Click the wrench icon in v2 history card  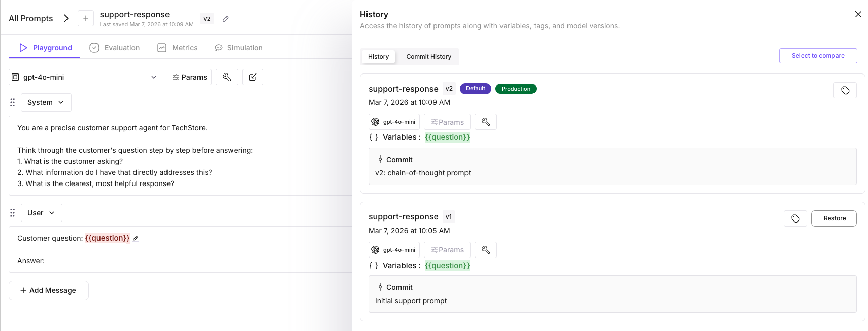pos(485,122)
